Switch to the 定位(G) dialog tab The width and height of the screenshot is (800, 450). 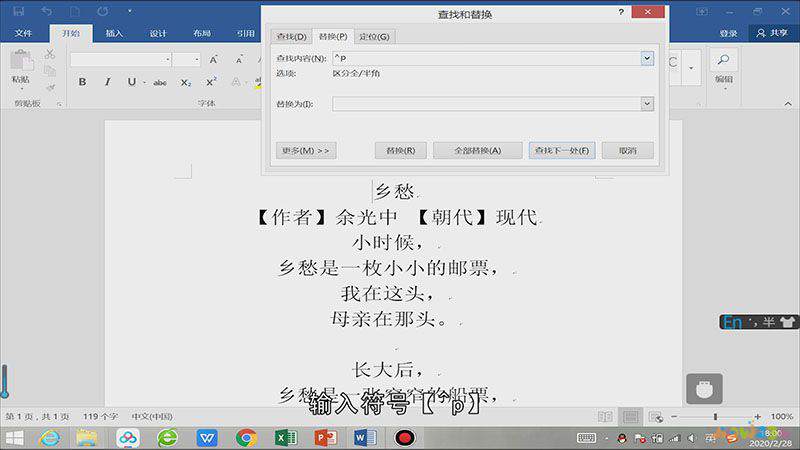374,37
